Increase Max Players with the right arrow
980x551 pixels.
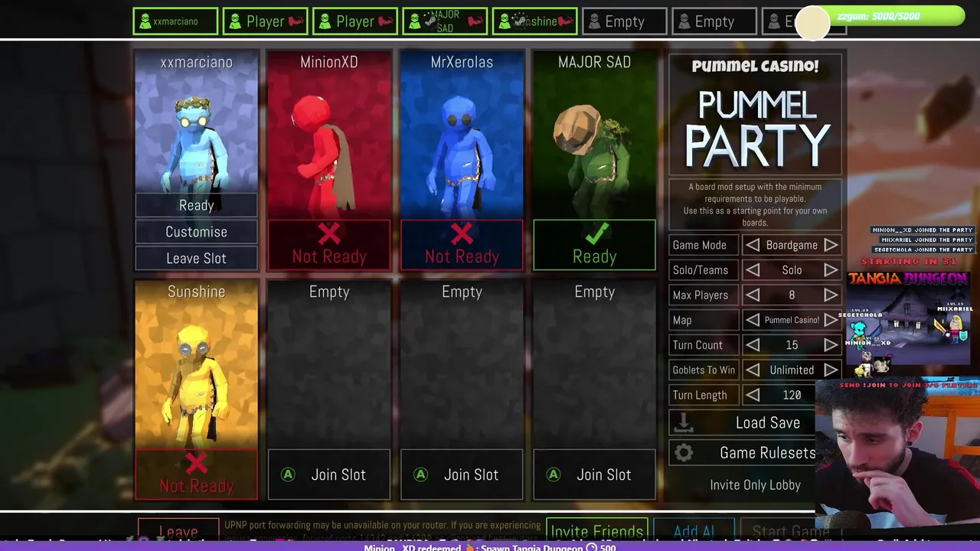click(831, 295)
